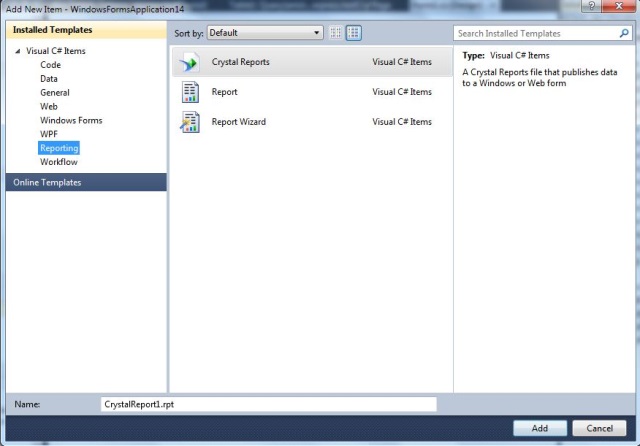Click Visual C# Items beside Crystal Reports
Viewport: 640px width, 446px height.
click(x=402, y=62)
